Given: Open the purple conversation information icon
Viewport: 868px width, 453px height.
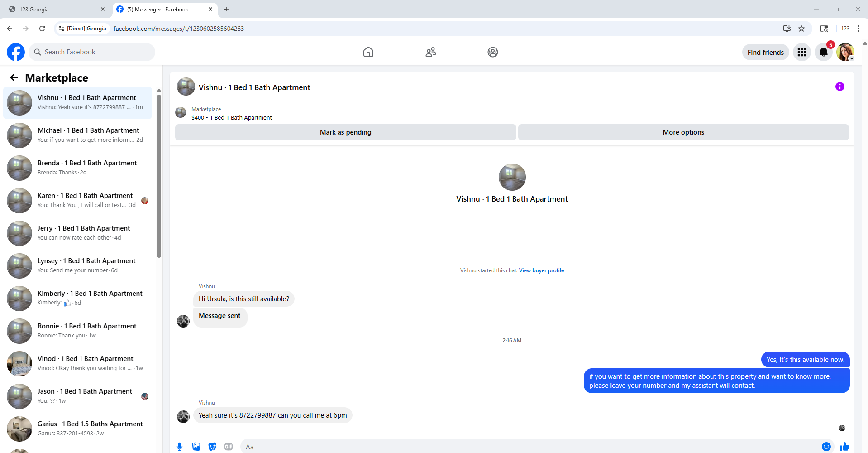Looking at the screenshot, I should coord(840,87).
